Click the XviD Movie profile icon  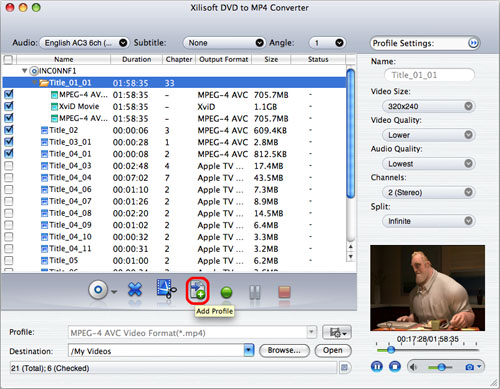tap(54, 107)
